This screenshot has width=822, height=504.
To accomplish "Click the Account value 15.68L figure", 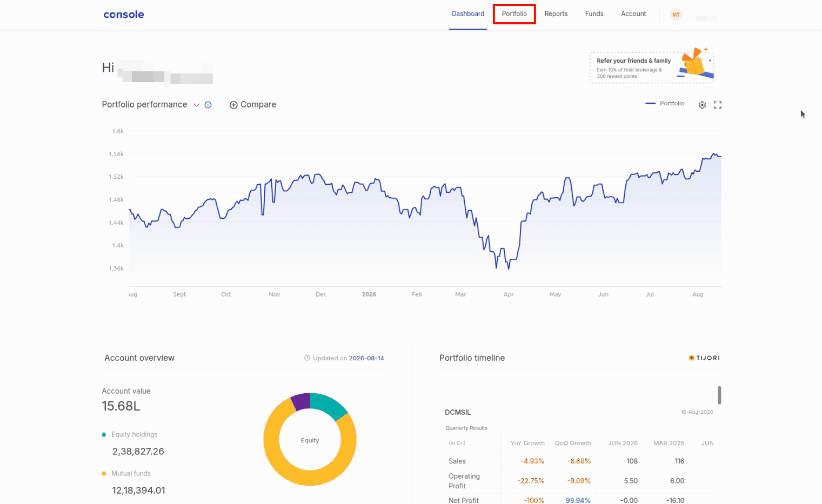I will [x=121, y=406].
